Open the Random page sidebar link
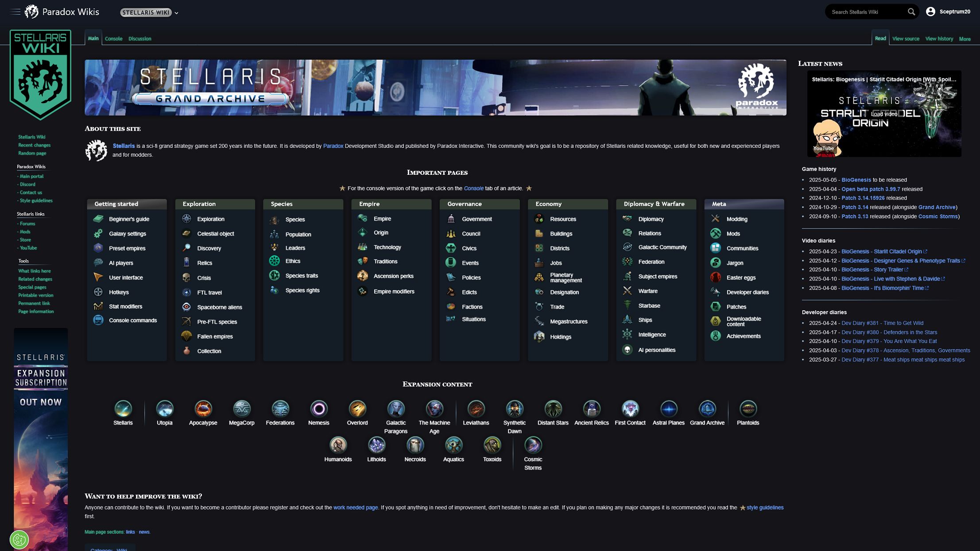This screenshot has width=980, height=551. coord(32,153)
